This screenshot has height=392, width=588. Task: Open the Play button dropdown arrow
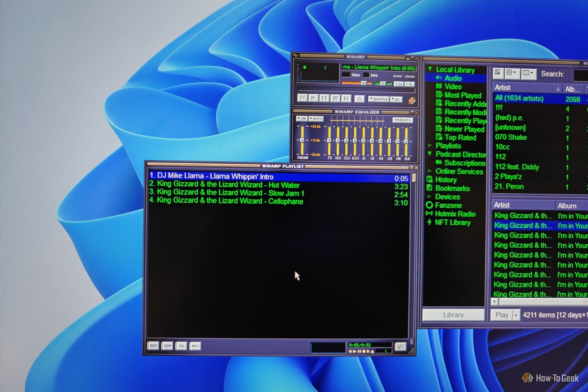click(515, 315)
